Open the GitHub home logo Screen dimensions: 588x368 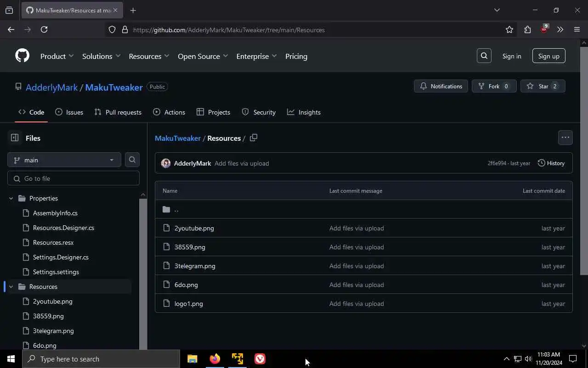pos(22,56)
